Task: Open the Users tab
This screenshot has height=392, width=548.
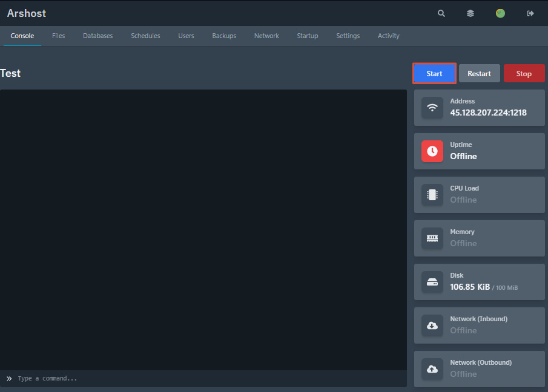Action: click(x=186, y=36)
